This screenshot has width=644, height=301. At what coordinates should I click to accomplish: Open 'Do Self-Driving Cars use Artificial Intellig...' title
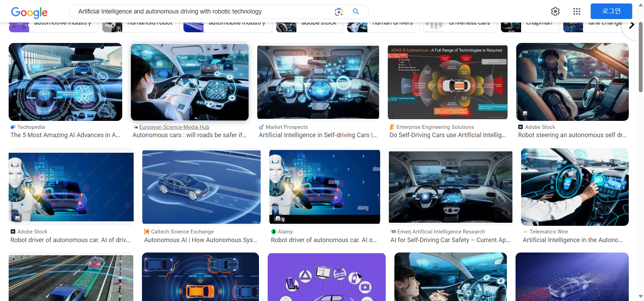448,135
